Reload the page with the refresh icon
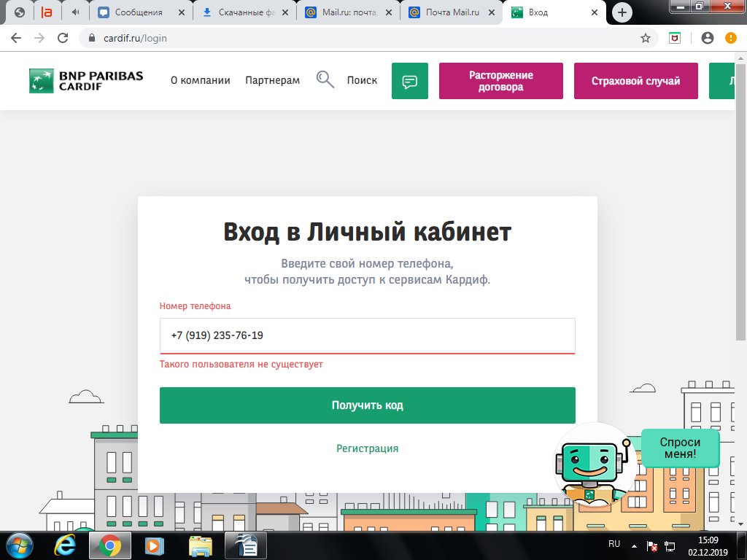This screenshot has width=747, height=560. (63, 38)
